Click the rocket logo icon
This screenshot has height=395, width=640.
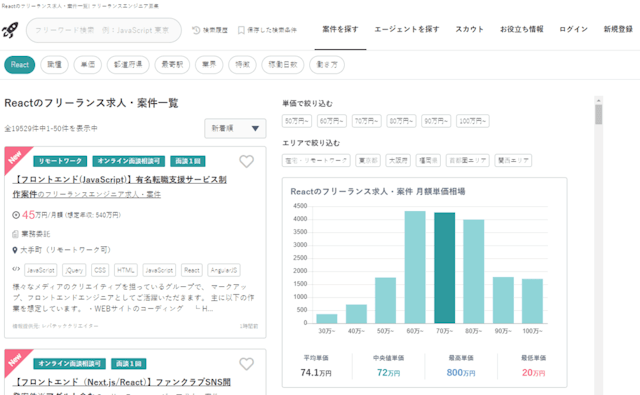pyautogui.click(x=10, y=30)
